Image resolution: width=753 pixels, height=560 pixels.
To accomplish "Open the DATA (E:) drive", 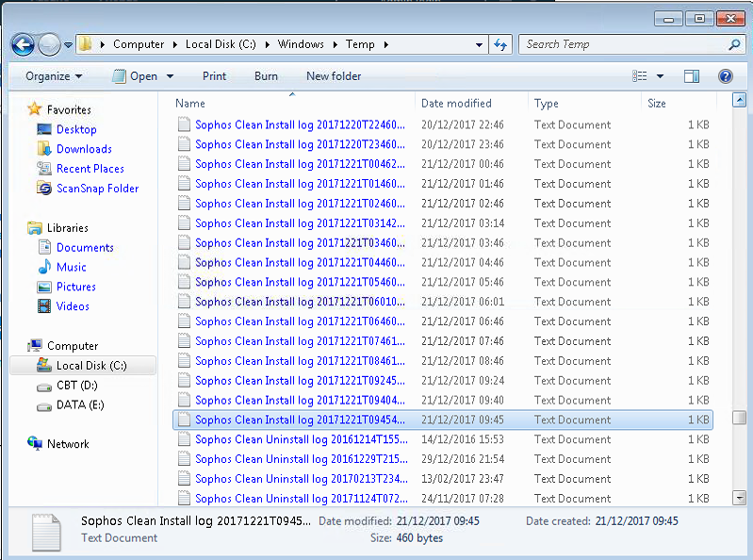I will (x=80, y=404).
